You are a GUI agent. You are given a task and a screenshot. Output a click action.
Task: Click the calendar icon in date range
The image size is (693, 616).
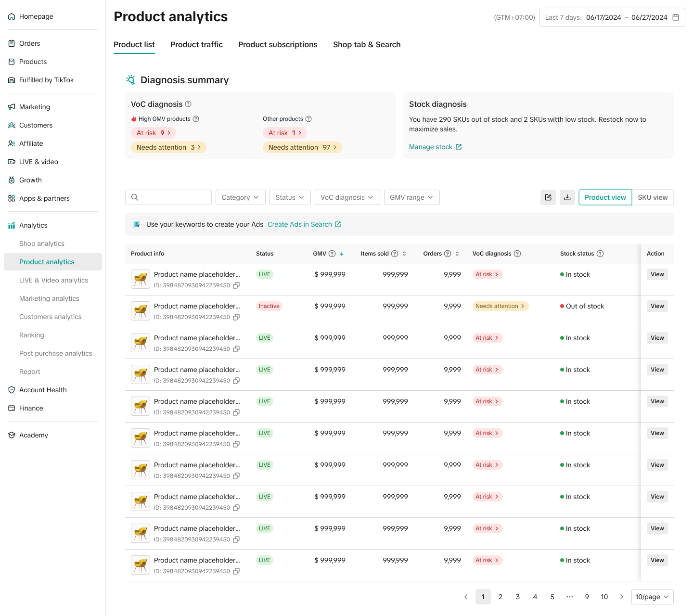[x=676, y=17]
